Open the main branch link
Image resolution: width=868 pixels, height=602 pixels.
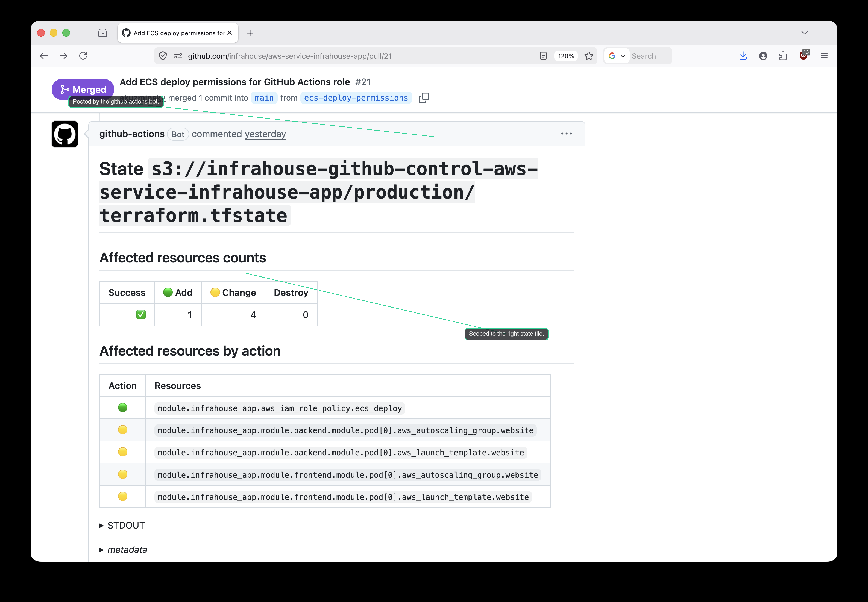point(264,98)
